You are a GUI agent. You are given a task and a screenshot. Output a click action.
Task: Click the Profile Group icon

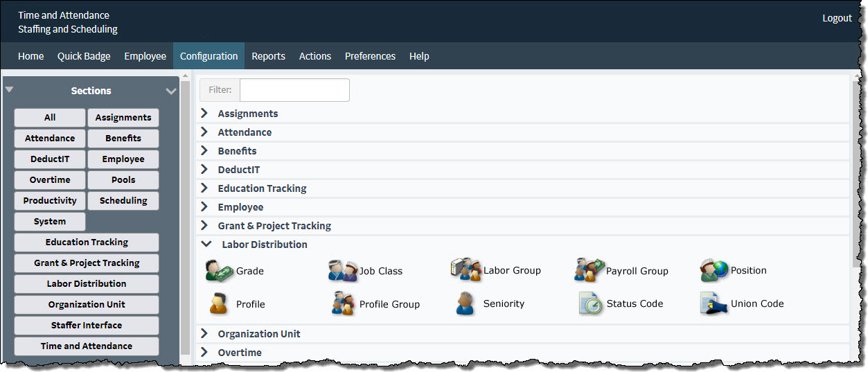tap(343, 303)
